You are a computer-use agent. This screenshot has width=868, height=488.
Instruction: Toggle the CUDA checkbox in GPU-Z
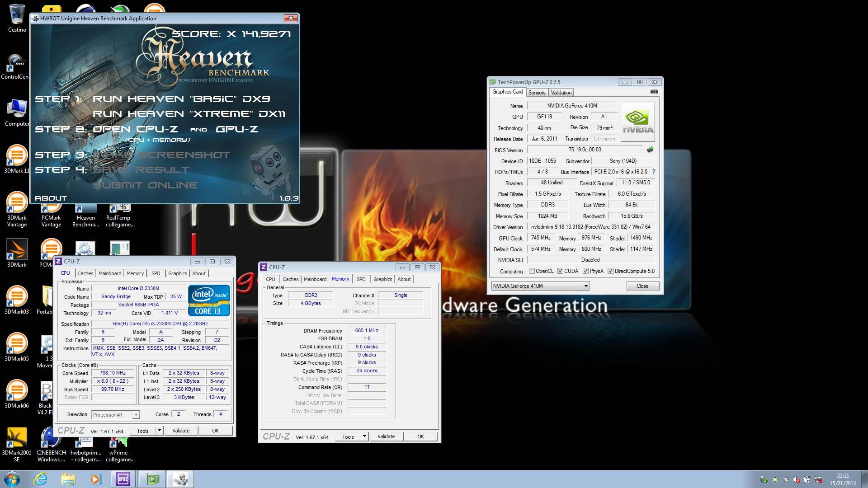point(560,271)
